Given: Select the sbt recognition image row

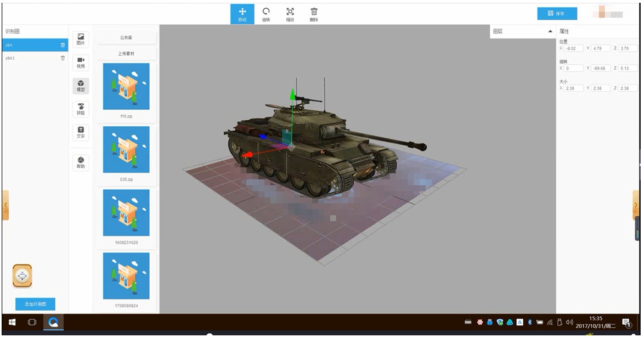Looking at the screenshot, I should (x=35, y=45).
